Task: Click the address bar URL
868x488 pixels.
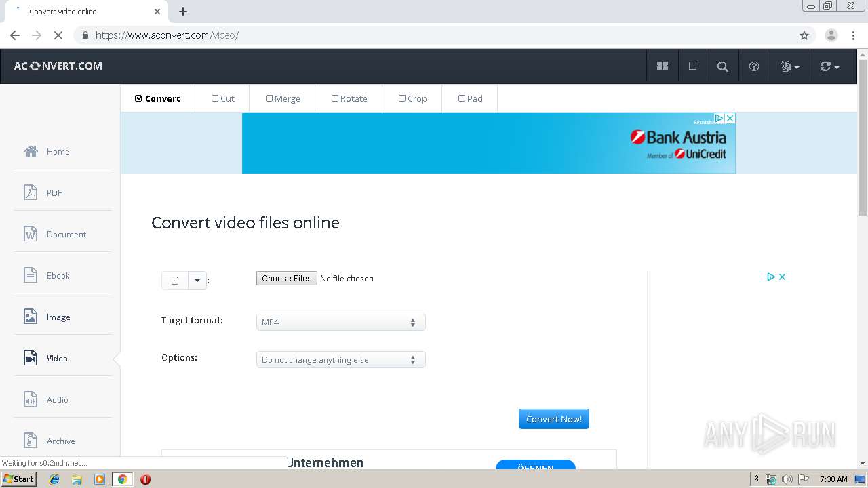Action: click(x=167, y=35)
